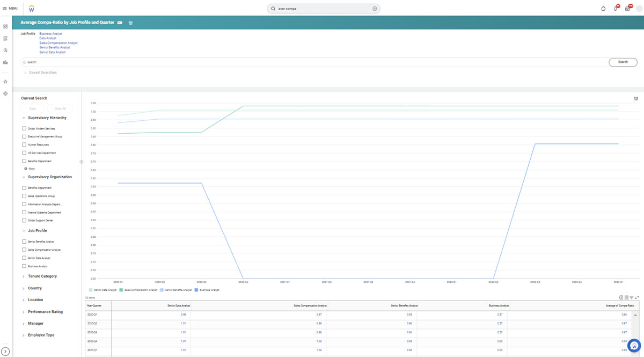Check HR Services Department

click(x=24, y=153)
